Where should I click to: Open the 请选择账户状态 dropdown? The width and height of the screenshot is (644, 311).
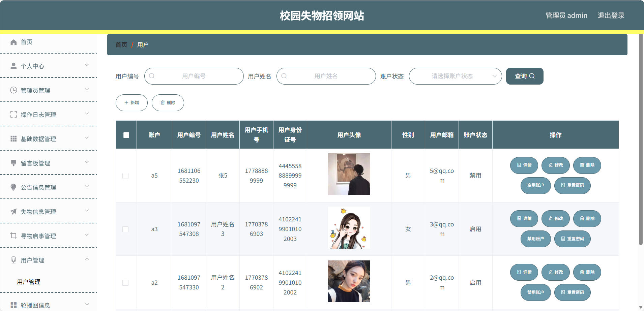(455, 76)
